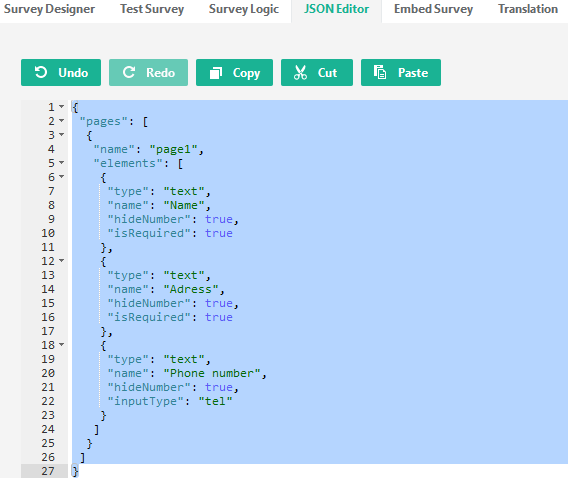Open the Test Survey tab

click(152, 9)
